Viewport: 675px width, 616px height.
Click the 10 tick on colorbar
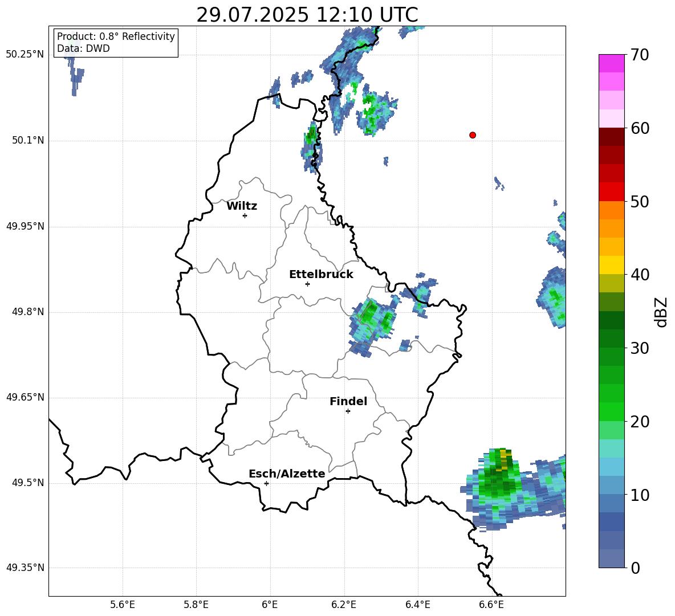click(x=639, y=495)
